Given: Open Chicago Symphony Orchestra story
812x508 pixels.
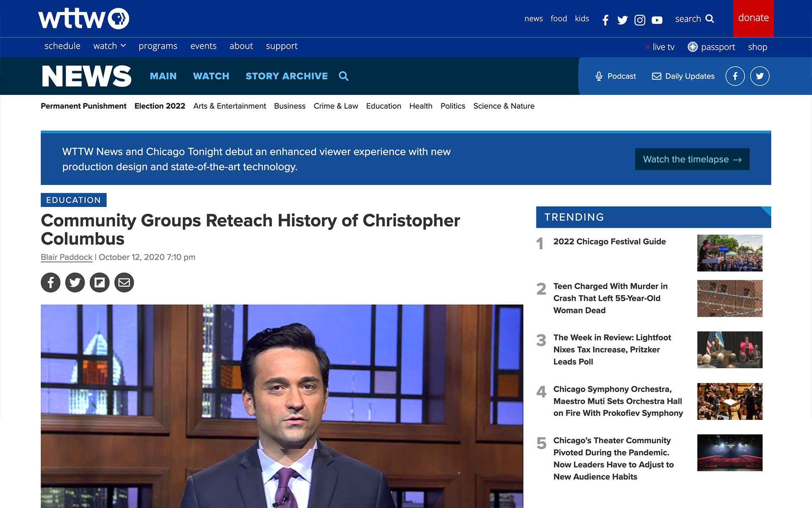Looking at the screenshot, I should [618, 401].
